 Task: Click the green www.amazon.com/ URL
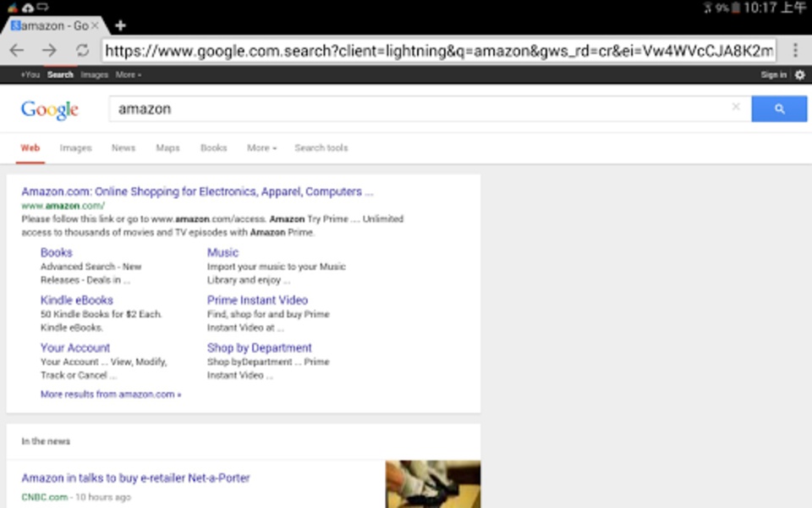63,206
